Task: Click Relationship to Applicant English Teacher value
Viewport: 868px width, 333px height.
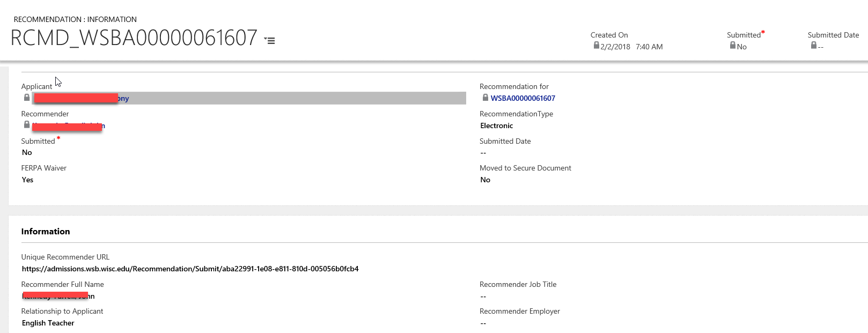Action: 48,323
